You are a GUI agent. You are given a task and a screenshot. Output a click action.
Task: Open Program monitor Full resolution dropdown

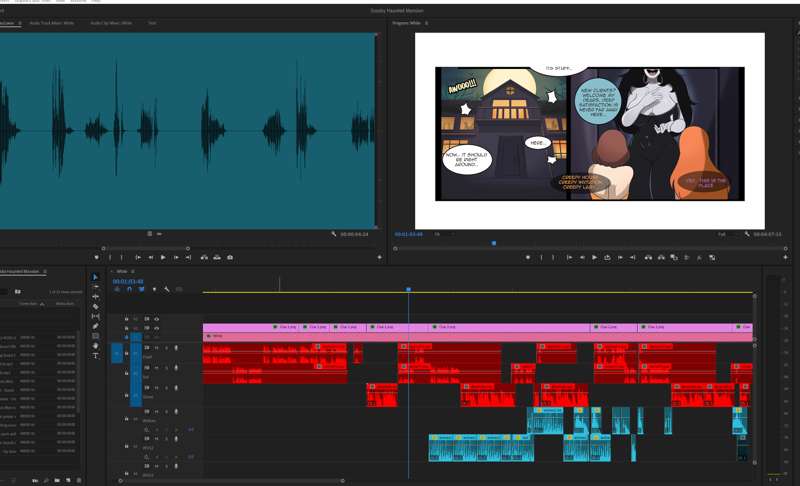click(727, 234)
